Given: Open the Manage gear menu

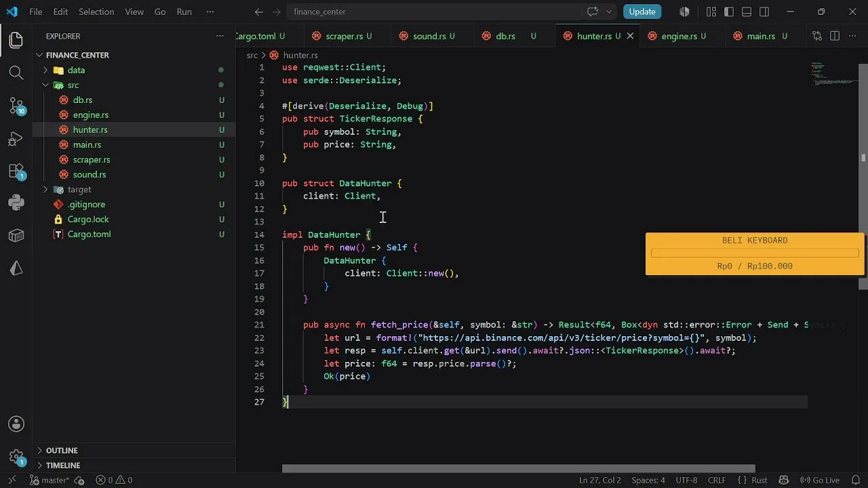Looking at the screenshot, I should [x=16, y=457].
